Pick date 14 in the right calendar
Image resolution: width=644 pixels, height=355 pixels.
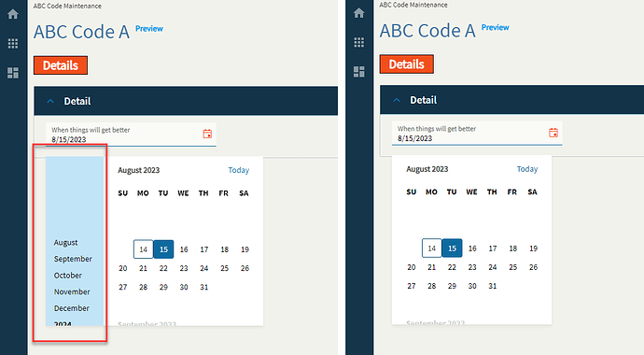tap(431, 248)
